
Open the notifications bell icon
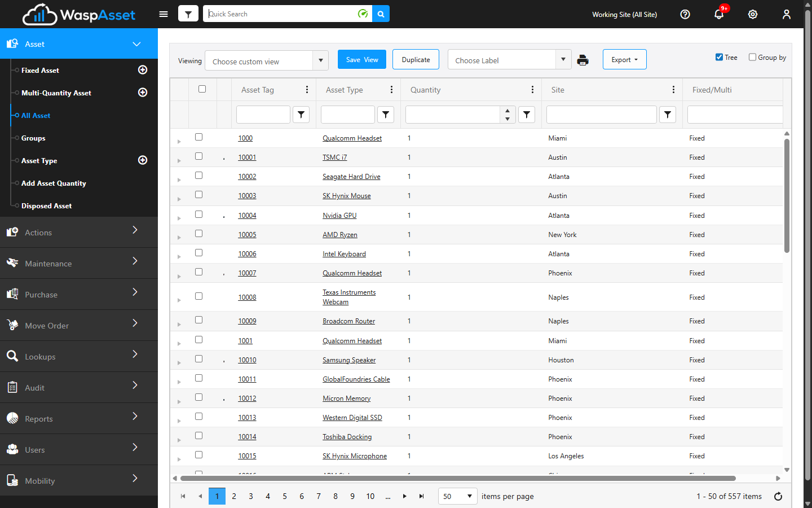click(x=719, y=14)
